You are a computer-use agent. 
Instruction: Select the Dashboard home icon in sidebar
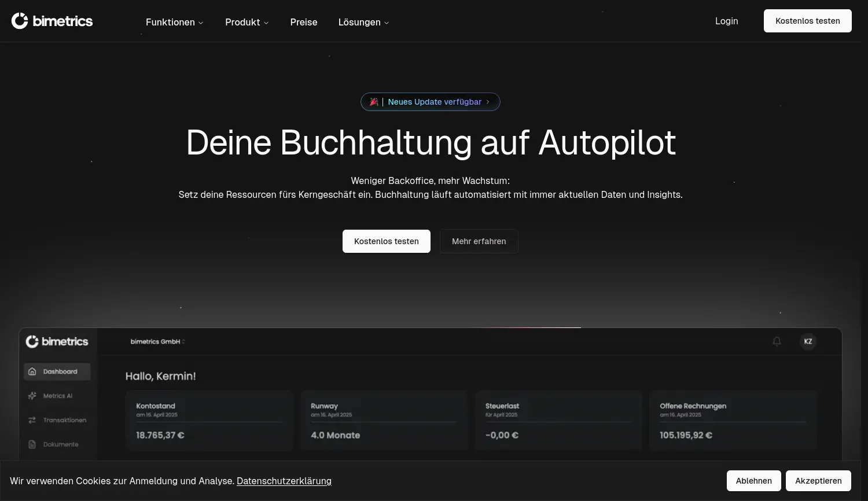tap(32, 371)
